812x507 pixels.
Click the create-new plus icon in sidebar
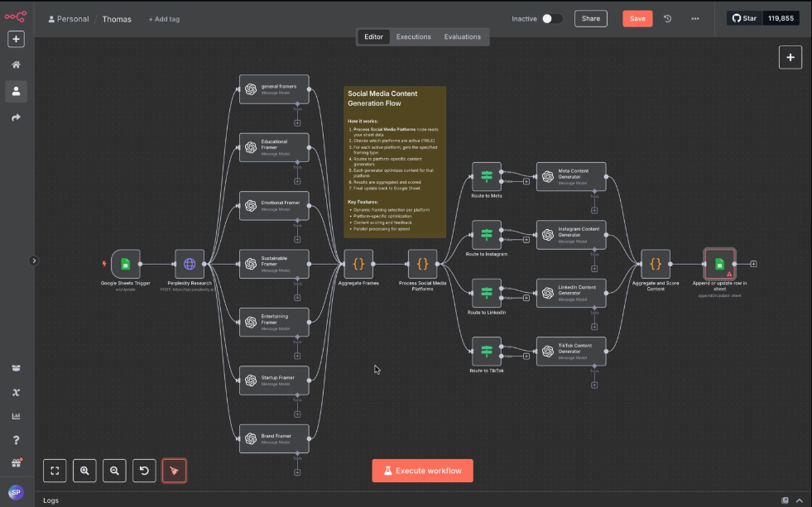pos(16,39)
